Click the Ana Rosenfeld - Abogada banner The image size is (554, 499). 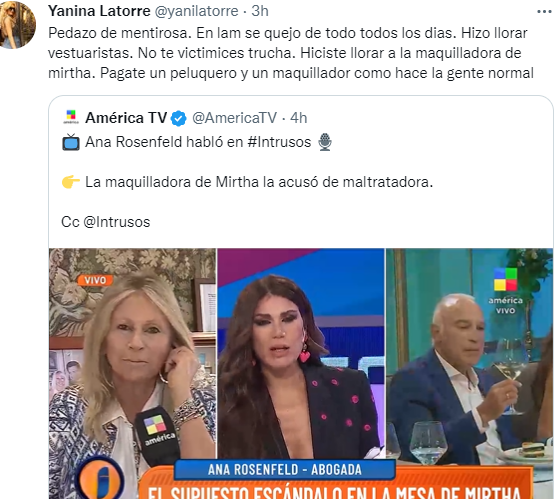point(284,470)
